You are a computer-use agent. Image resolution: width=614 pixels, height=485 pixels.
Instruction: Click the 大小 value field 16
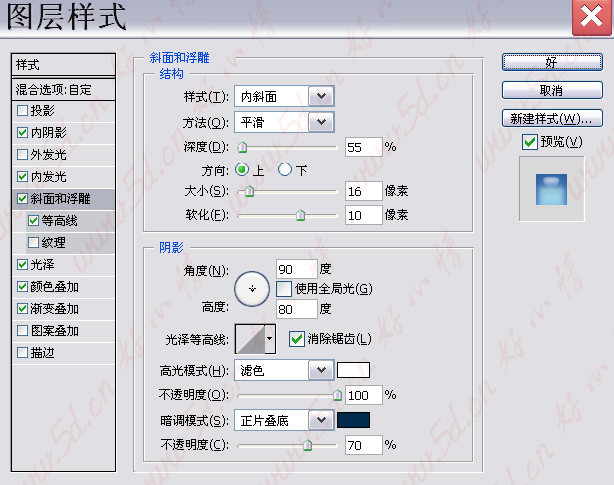(363, 191)
